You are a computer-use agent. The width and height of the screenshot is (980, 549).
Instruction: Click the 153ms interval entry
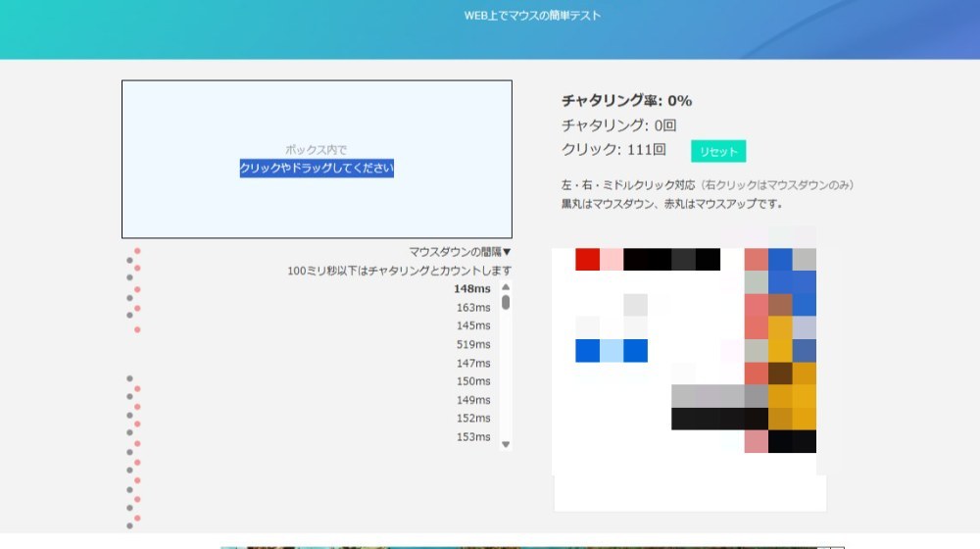pos(473,437)
